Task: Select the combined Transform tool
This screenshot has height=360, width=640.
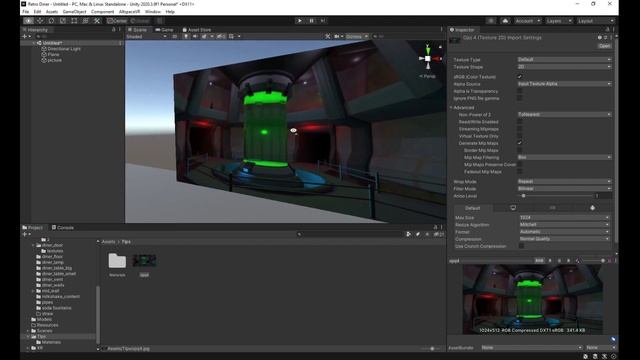Action: tap(86, 21)
